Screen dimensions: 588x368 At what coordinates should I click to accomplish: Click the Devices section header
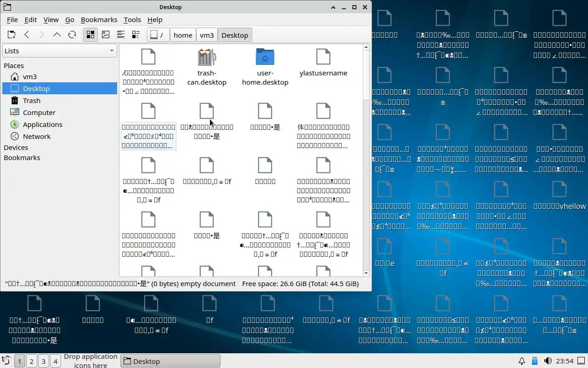(16, 148)
